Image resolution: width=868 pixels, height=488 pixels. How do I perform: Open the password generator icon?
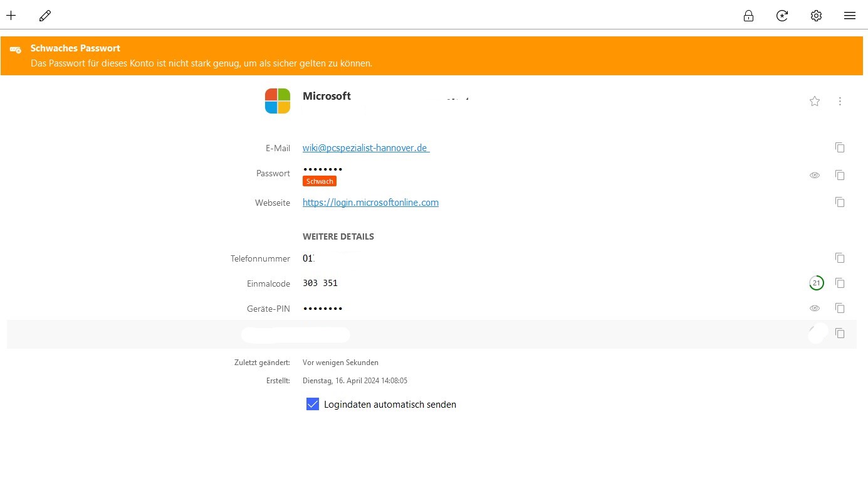(782, 16)
